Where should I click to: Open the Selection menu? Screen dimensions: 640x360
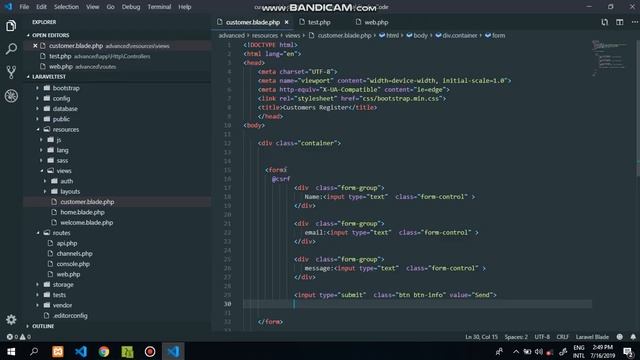[x=66, y=7]
